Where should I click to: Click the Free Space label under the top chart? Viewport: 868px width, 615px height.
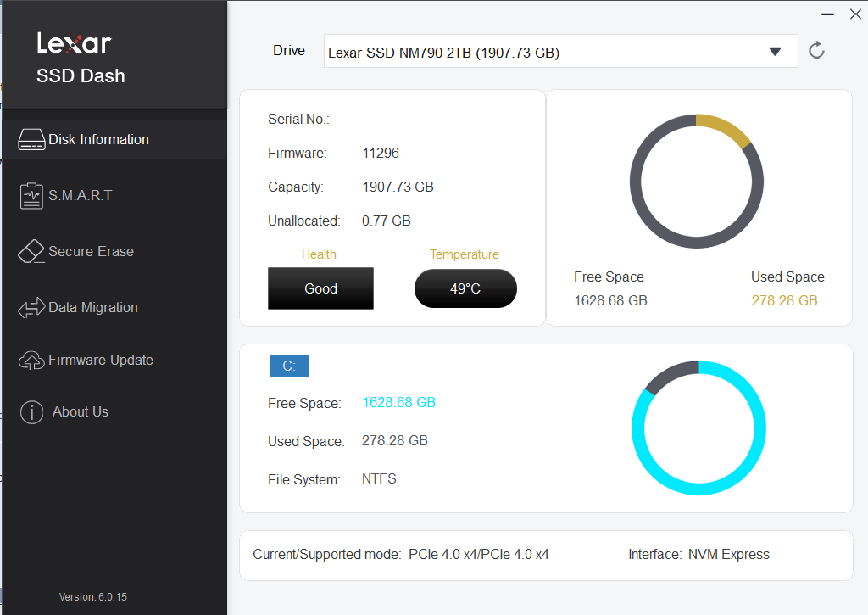pos(609,277)
